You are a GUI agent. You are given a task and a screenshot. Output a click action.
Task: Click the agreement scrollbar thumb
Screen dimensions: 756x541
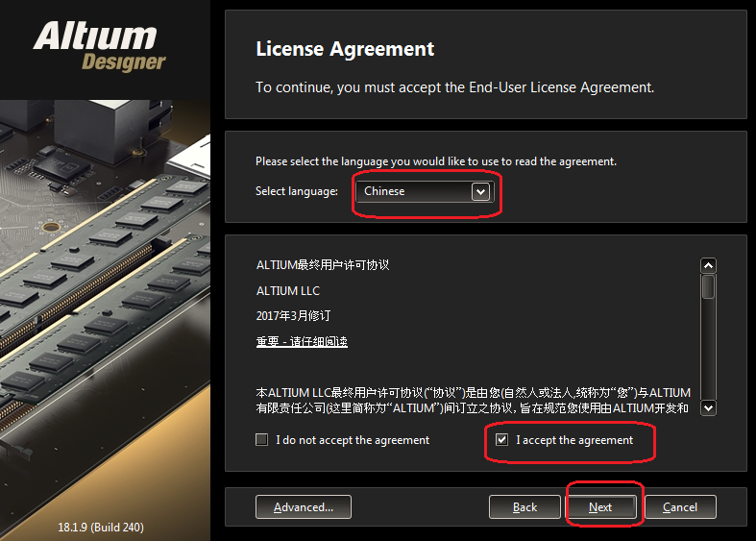point(708,287)
